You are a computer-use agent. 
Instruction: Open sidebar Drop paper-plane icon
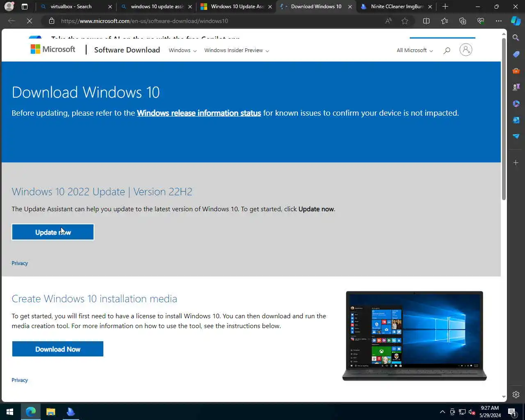click(516, 136)
